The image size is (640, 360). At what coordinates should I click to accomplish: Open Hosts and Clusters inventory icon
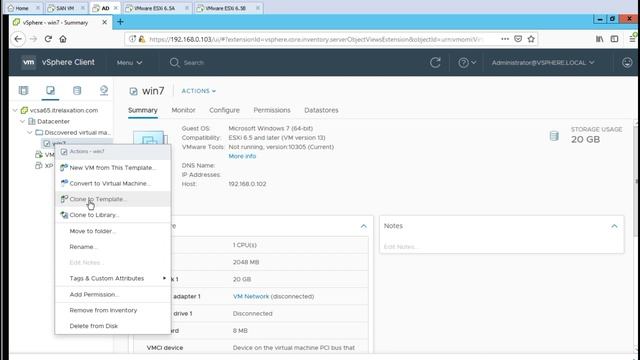tap(24, 90)
